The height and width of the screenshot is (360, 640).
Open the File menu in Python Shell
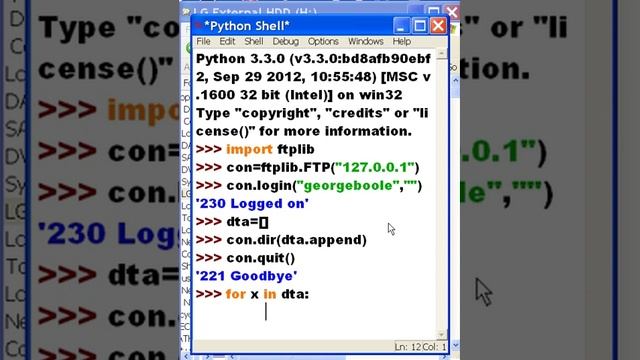coord(203,41)
